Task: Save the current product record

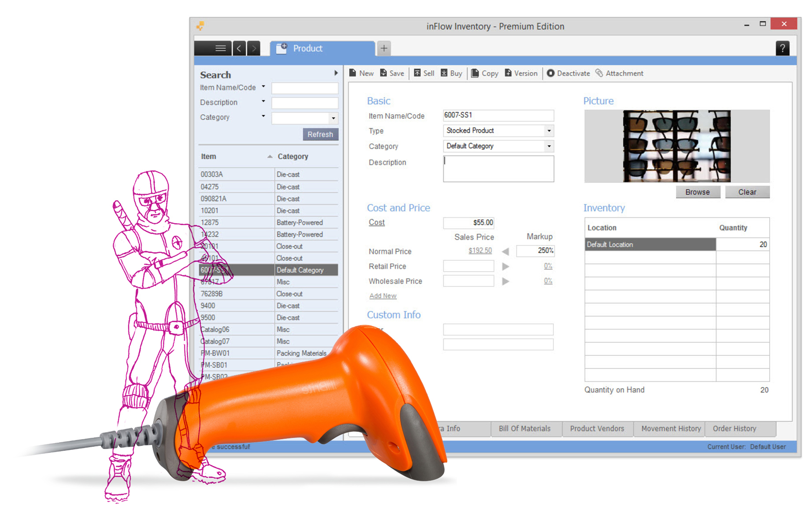Action: [391, 73]
